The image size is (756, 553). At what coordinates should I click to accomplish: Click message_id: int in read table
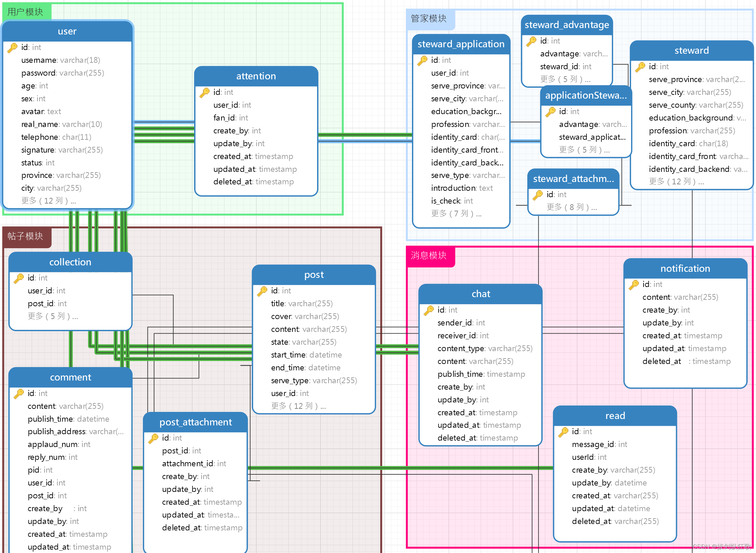tap(599, 445)
